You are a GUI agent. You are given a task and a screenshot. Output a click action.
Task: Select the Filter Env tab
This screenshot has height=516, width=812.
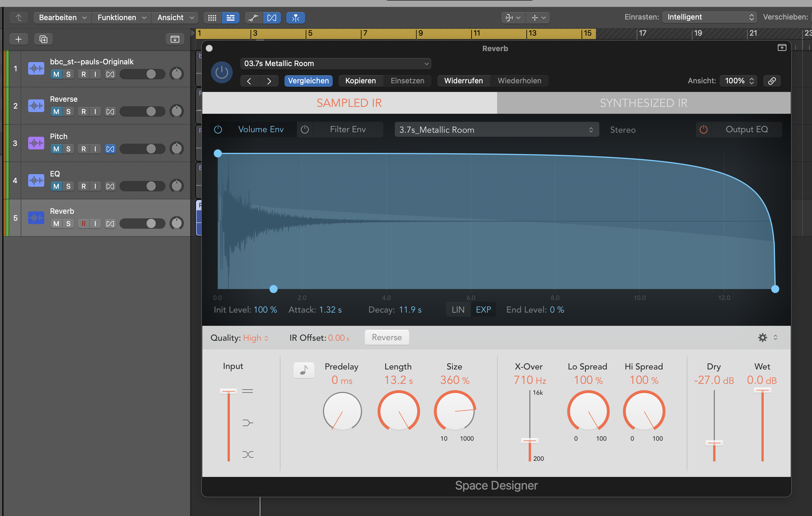click(348, 130)
